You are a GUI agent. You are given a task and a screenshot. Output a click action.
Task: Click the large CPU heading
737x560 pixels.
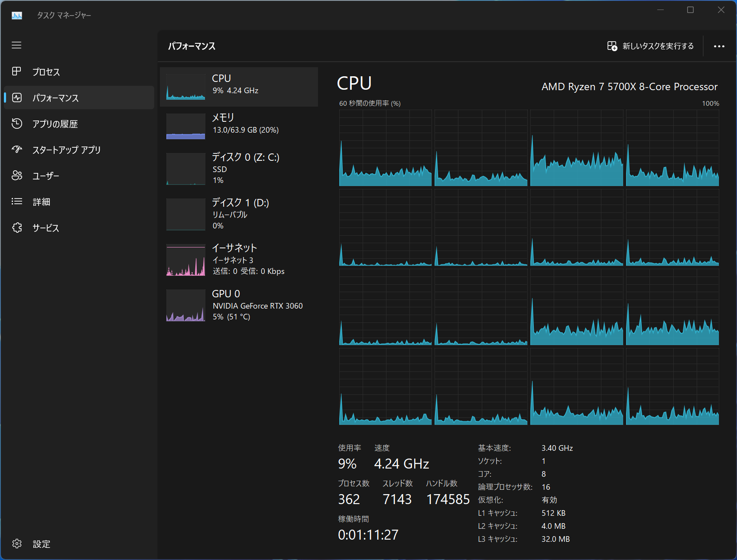coord(354,83)
